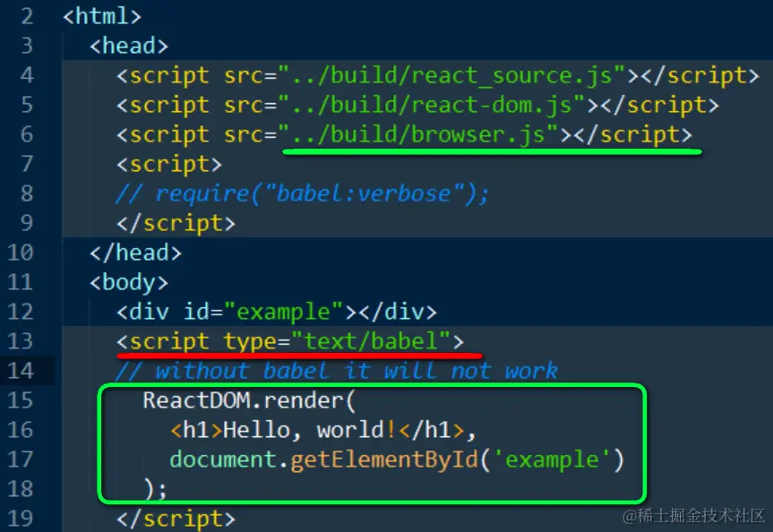
Task: Click the document keyword on line 17
Action: [222, 459]
